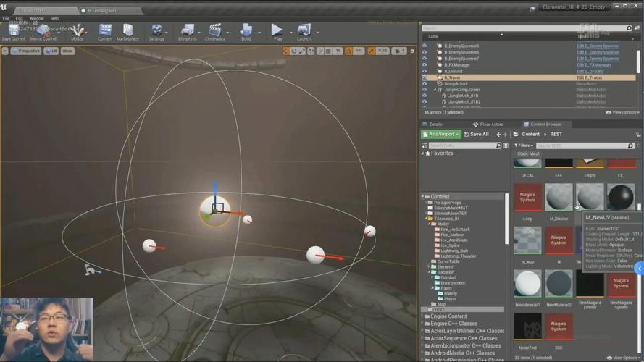644x362 pixels.
Task: Click the Save All button
Action: click(x=477, y=134)
